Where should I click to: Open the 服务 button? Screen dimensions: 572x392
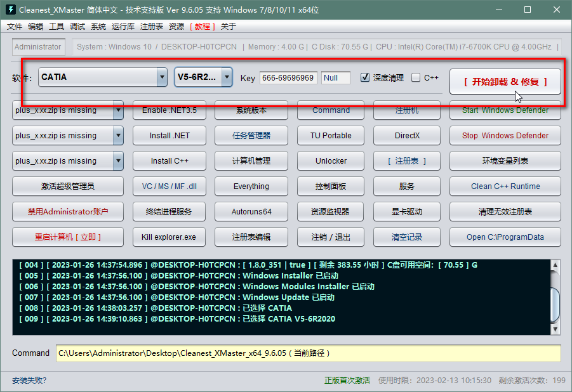[407, 186]
